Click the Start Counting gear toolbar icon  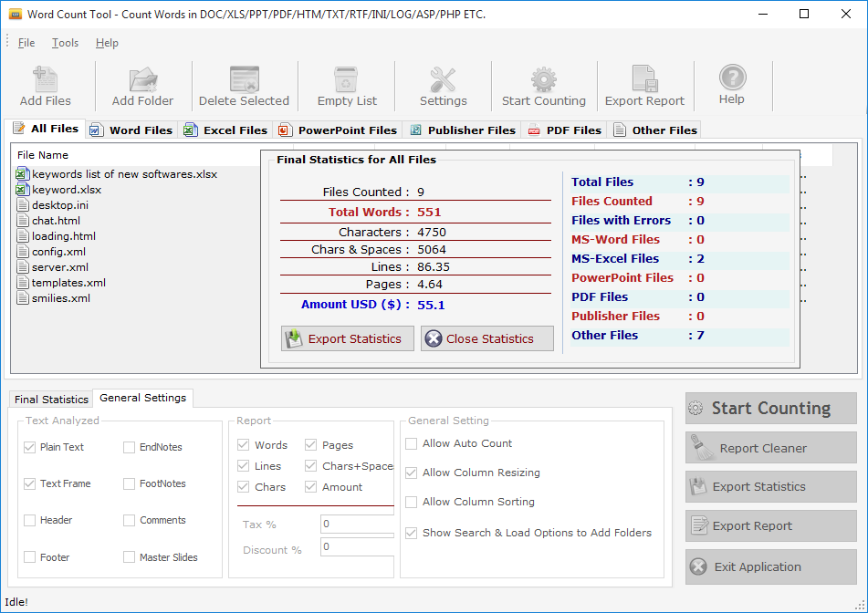544,79
